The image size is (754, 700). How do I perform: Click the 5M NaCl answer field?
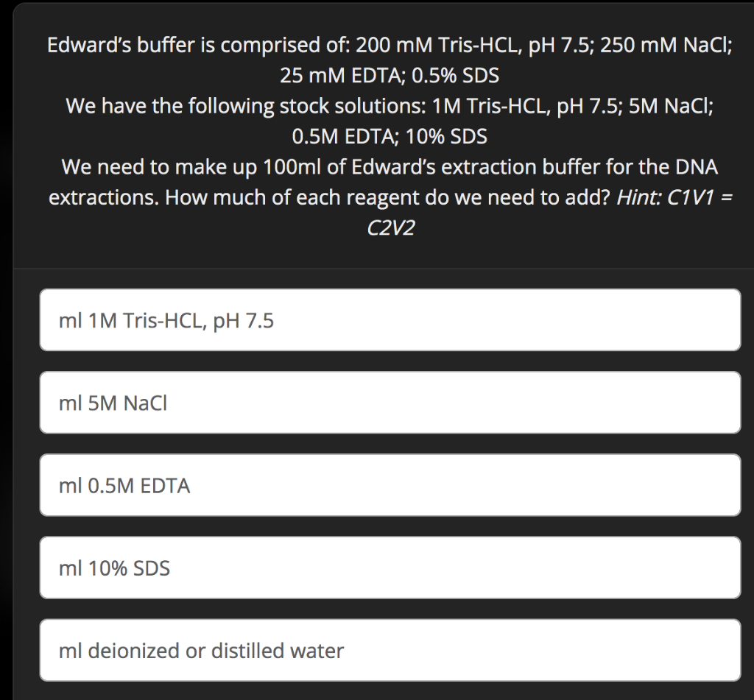[x=390, y=403]
